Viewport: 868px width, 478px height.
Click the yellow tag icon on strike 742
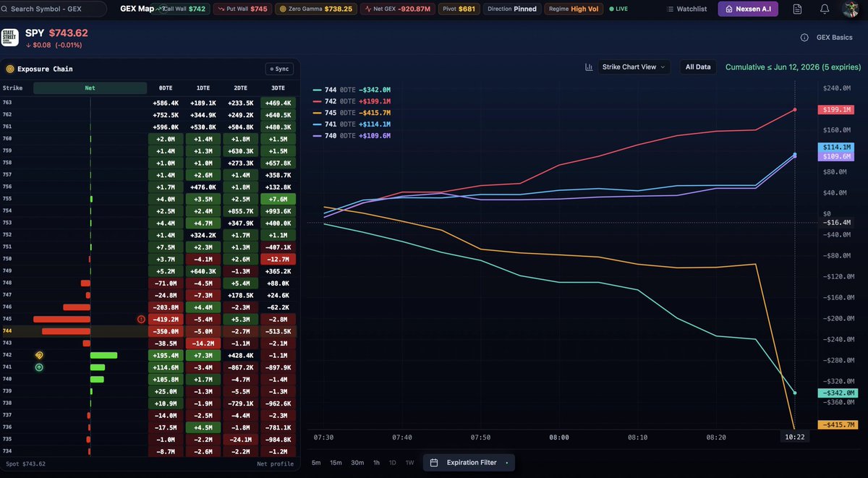pos(39,355)
